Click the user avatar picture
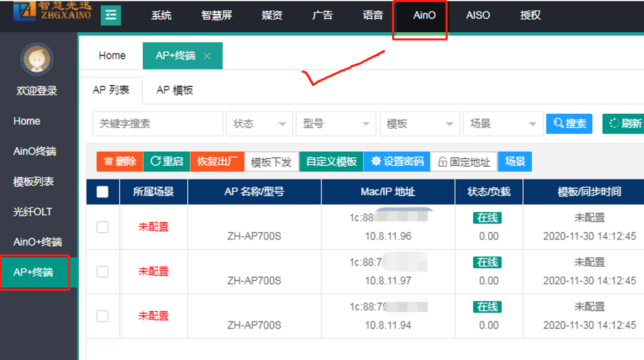Image resolution: width=644 pixels, height=360 pixels. 38,60
